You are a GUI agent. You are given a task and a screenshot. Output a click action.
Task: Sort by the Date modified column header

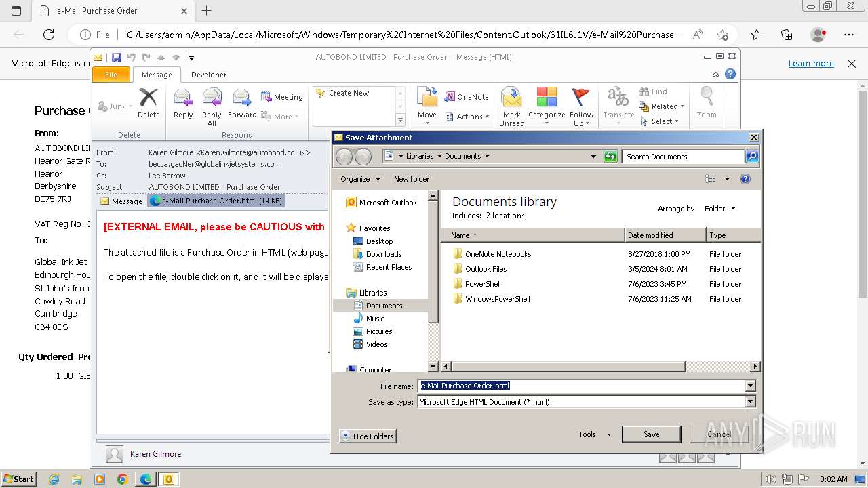pyautogui.click(x=665, y=235)
